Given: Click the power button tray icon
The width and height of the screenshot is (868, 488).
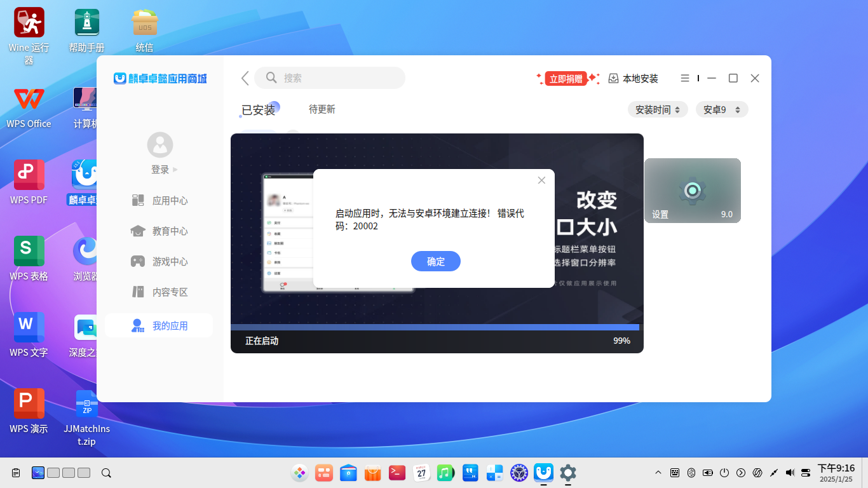Looking at the screenshot, I should click(724, 473).
